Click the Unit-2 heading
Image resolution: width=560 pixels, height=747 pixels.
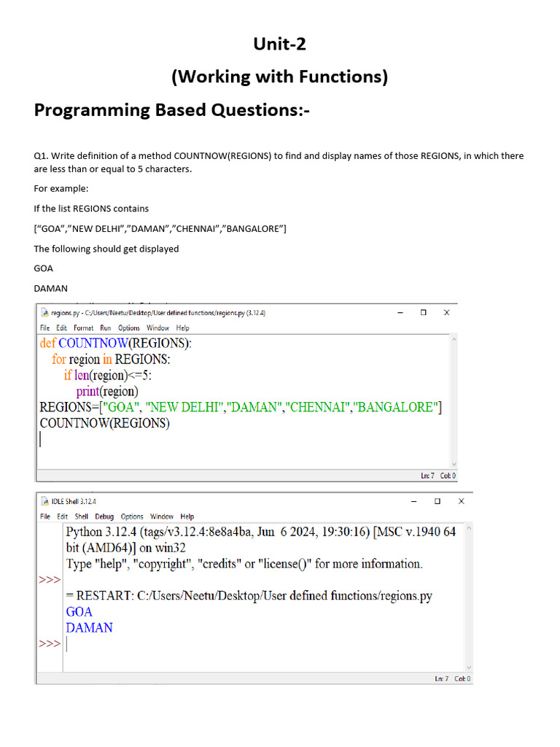tap(279, 44)
